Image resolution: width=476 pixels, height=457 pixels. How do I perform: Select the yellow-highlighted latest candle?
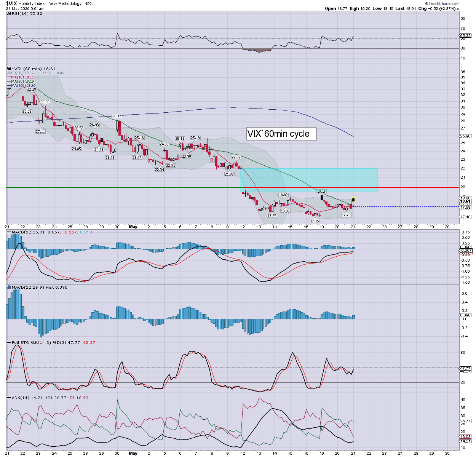point(353,200)
